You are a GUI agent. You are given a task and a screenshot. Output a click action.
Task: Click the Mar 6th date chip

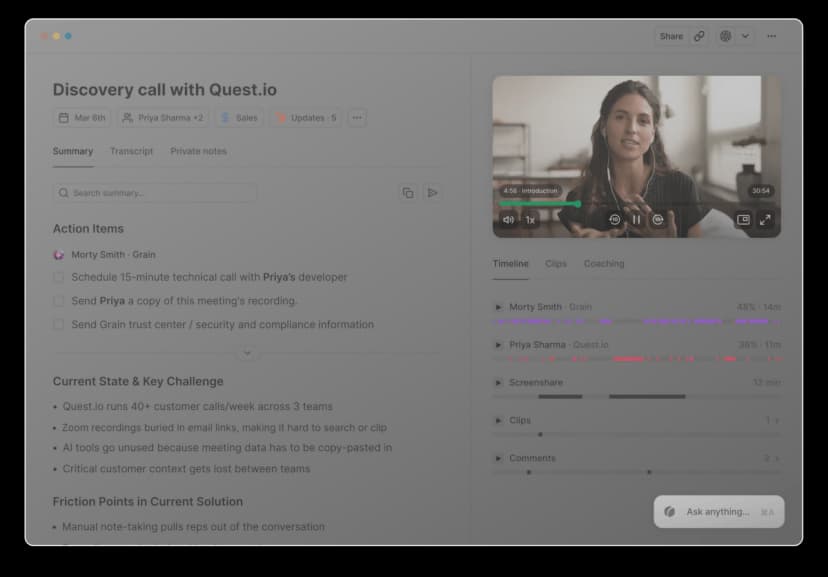[x=82, y=118]
